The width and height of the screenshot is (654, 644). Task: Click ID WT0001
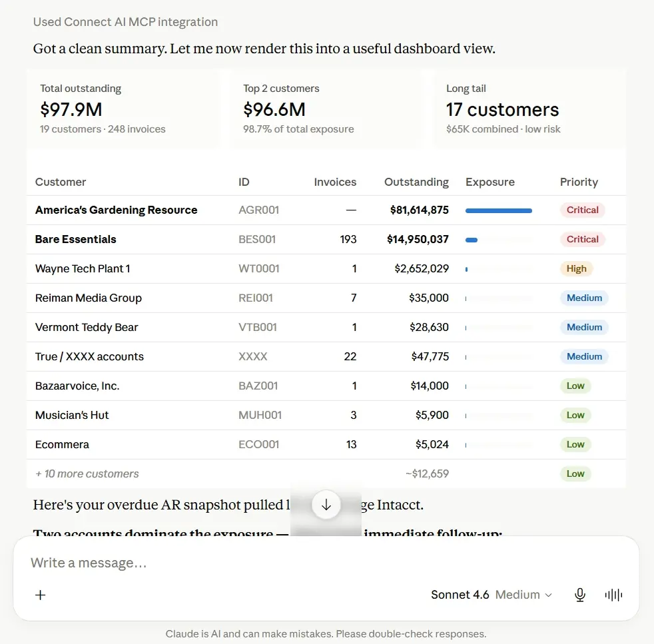click(258, 268)
